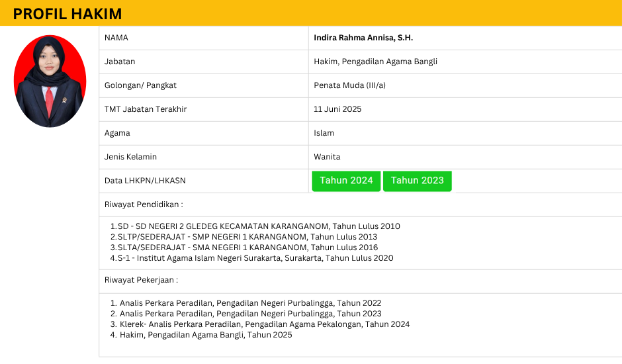The width and height of the screenshot is (622, 364).
Task: Select the SD Negeri 2 Gledeg education entry
Action: pos(255,226)
